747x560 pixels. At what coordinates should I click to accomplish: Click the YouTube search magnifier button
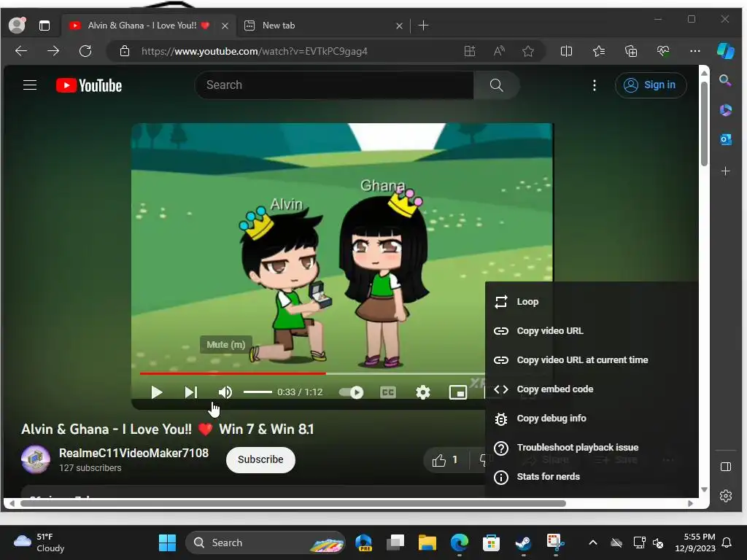point(496,85)
